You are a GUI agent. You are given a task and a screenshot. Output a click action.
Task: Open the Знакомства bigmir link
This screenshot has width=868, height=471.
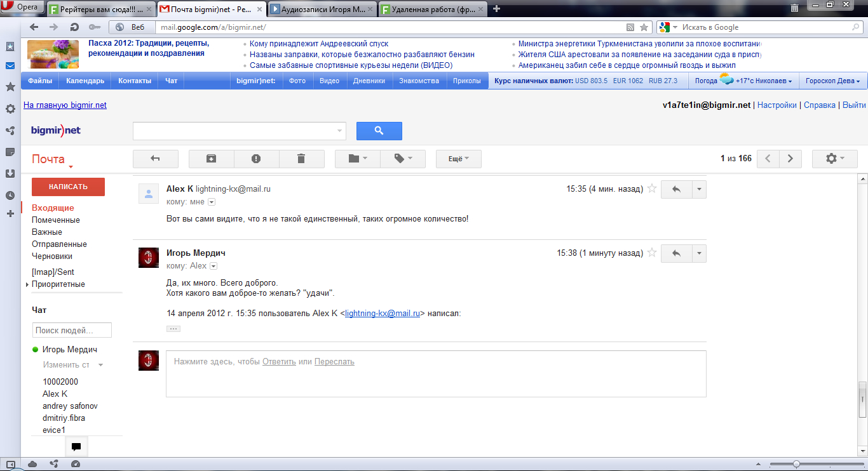pos(419,81)
